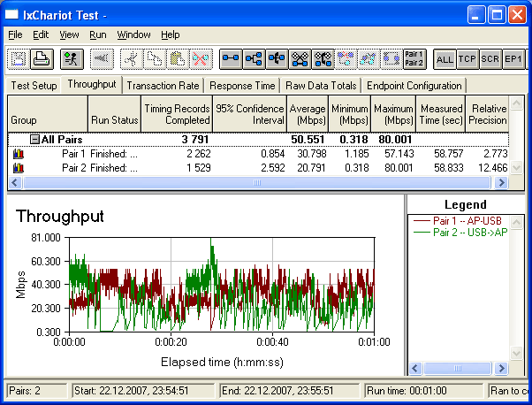Switch to the Test Setup tab

tap(34, 86)
